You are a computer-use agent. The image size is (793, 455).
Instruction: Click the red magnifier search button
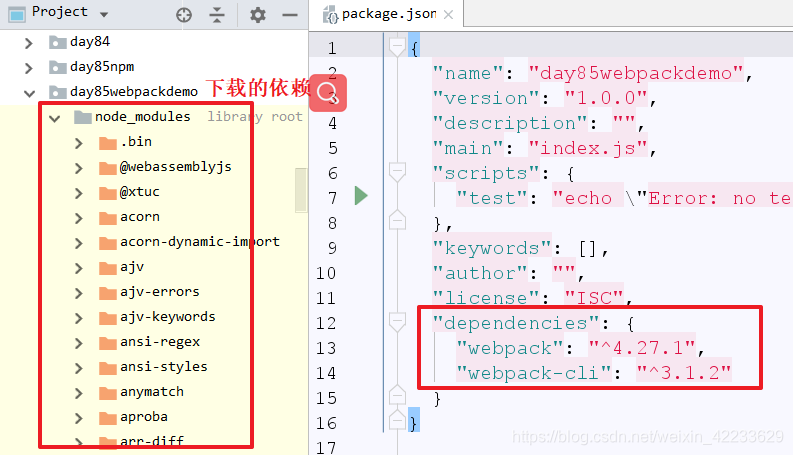click(328, 93)
